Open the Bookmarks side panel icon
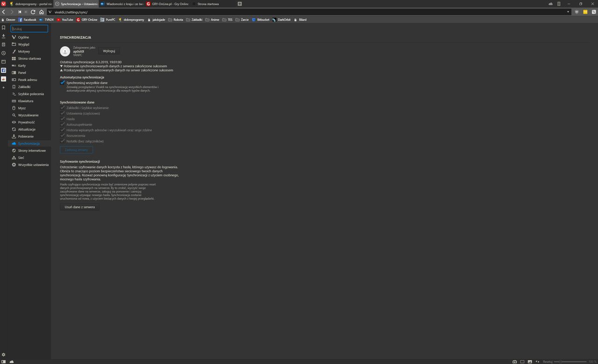Image resolution: width=598 pixels, height=364 pixels. (x=3, y=28)
